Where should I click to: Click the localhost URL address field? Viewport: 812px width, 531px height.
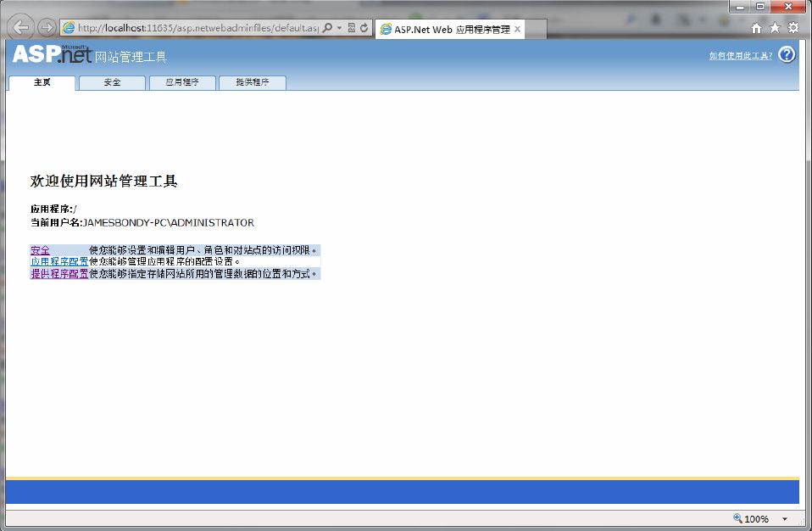[197, 28]
